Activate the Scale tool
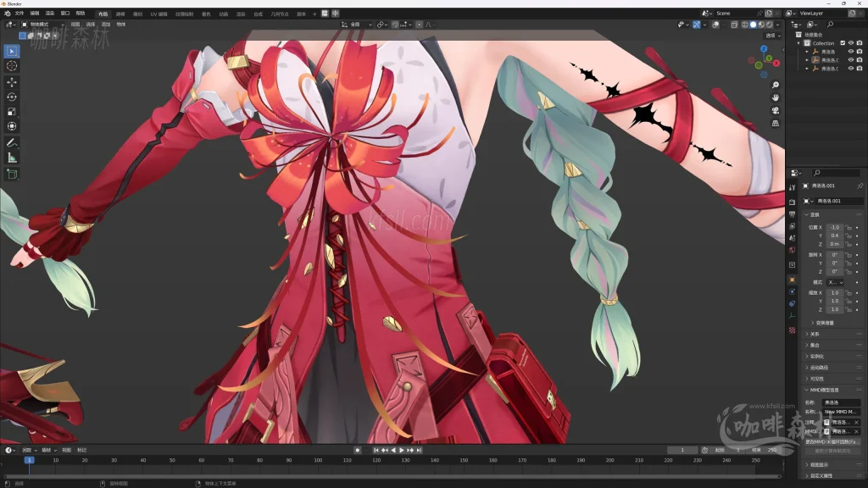 [12, 112]
